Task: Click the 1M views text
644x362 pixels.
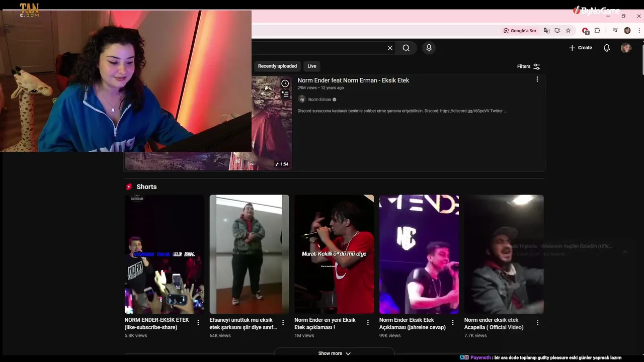Action: 304,335
